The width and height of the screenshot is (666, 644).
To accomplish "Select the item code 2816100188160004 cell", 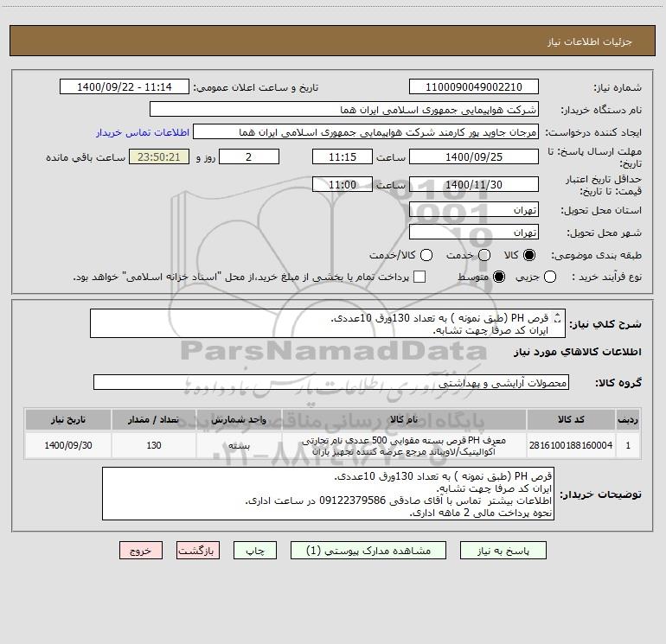I will point(571,445).
